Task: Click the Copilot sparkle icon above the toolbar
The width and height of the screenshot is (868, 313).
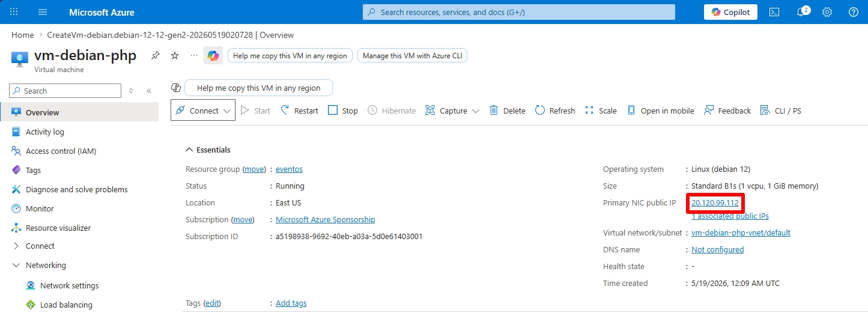Action: pyautogui.click(x=176, y=88)
